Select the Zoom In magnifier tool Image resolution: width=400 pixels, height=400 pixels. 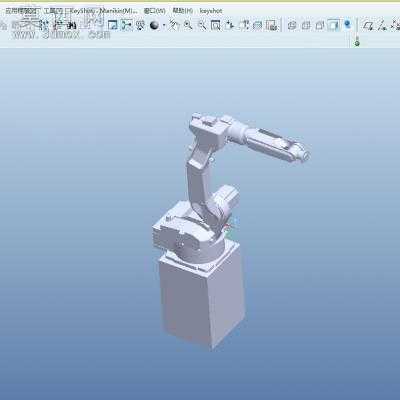(188, 25)
